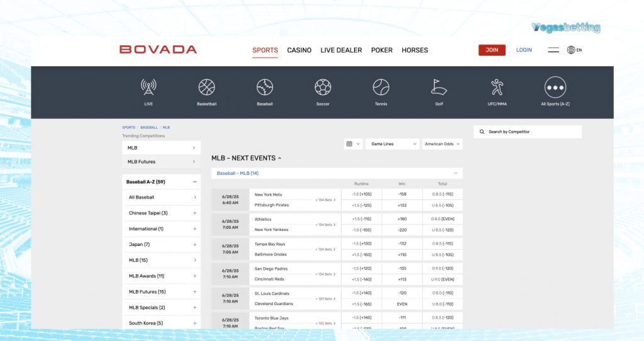Open more bets for Athletics vs Yankees
The image size is (644, 341).
click(325, 225)
